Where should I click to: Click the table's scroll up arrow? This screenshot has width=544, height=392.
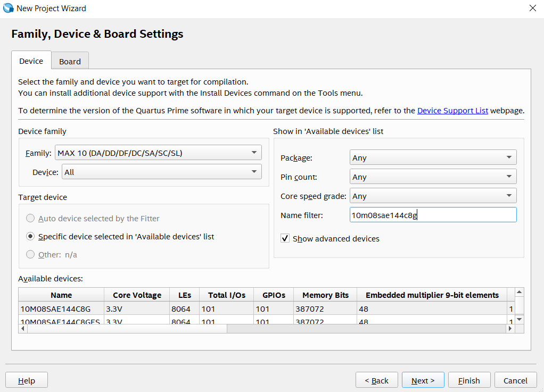tap(519, 292)
